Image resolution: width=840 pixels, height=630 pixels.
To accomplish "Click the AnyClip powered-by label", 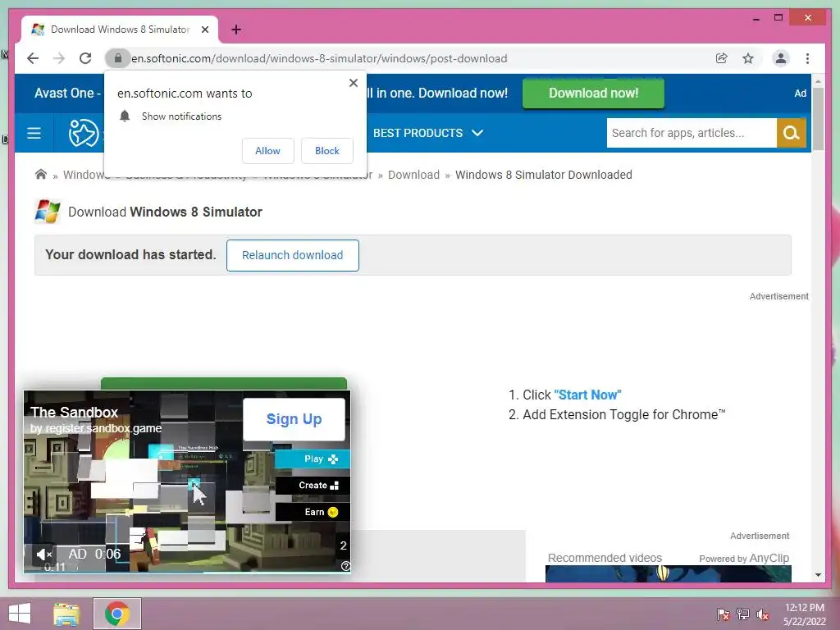I will [743, 558].
